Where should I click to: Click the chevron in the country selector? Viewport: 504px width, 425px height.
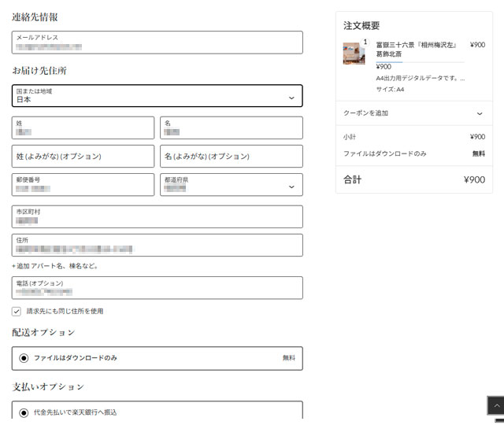click(291, 98)
